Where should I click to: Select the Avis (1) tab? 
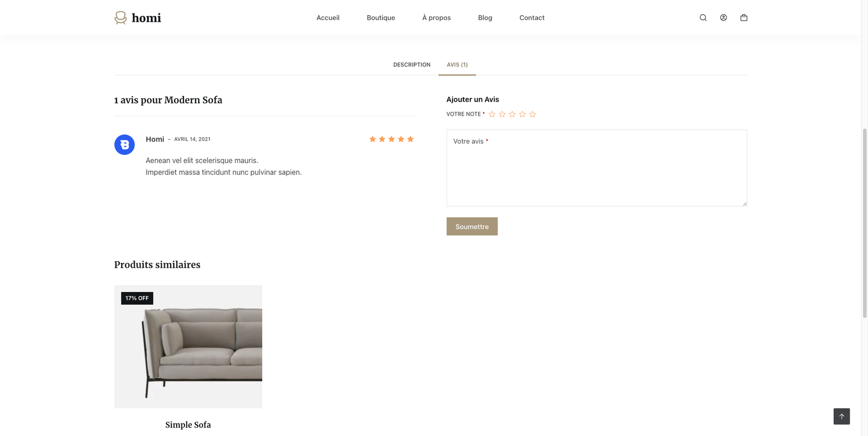tap(457, 65)
